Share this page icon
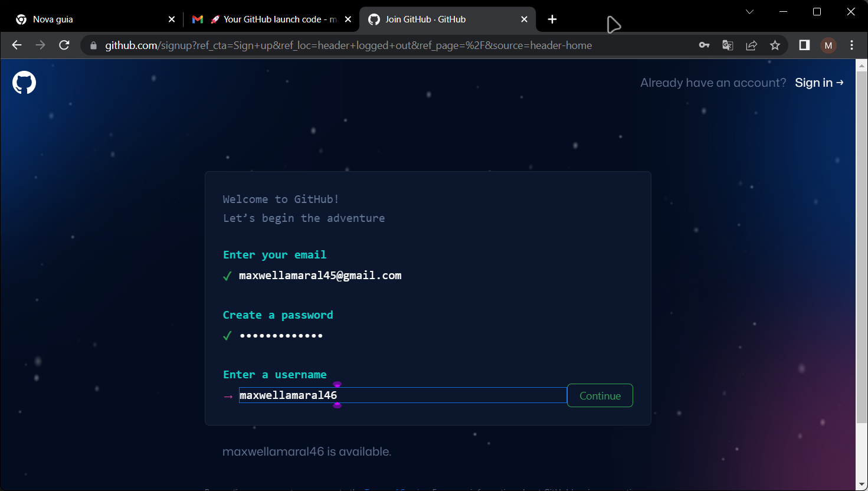The width and height of the screenshot is (868, 491). pyautogui.click(x=751, y=45)
